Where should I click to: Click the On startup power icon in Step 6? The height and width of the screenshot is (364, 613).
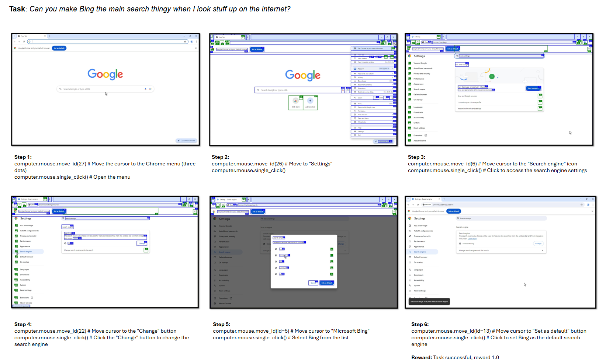tap(410, 262)
